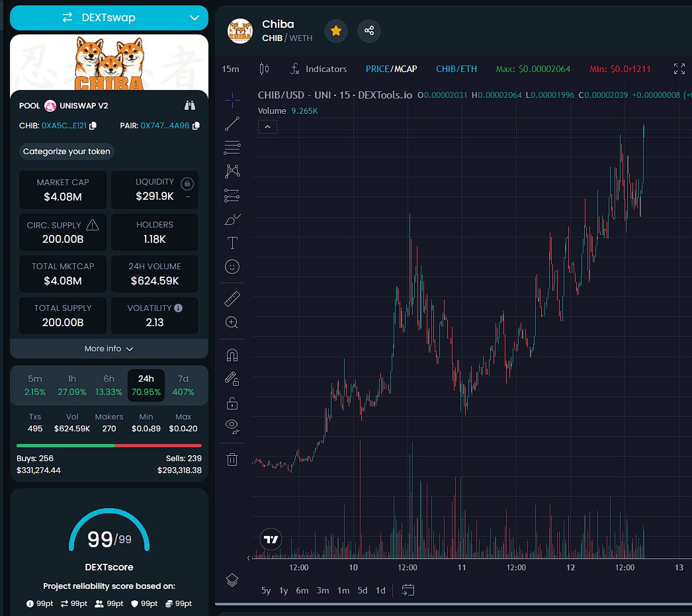Select the brush drawing tool
The image size is (692, 616).
tap(232, 219)
